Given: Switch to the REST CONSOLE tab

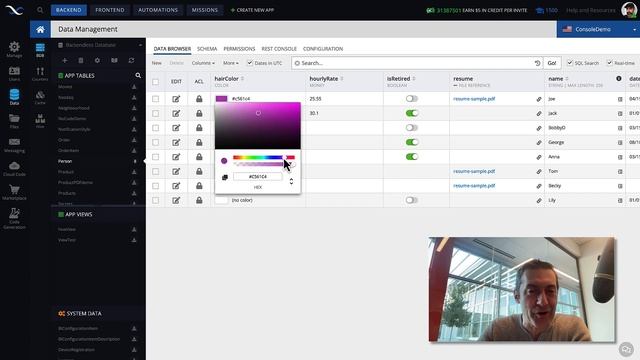Looking at the screenshot, I should (279, 49).
